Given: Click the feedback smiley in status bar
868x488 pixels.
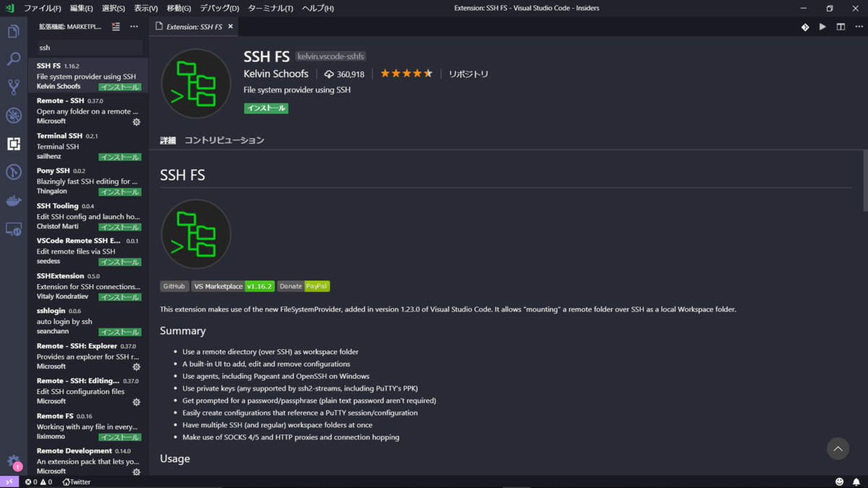Looking at the screenshot, I should [x=839, y=481].
